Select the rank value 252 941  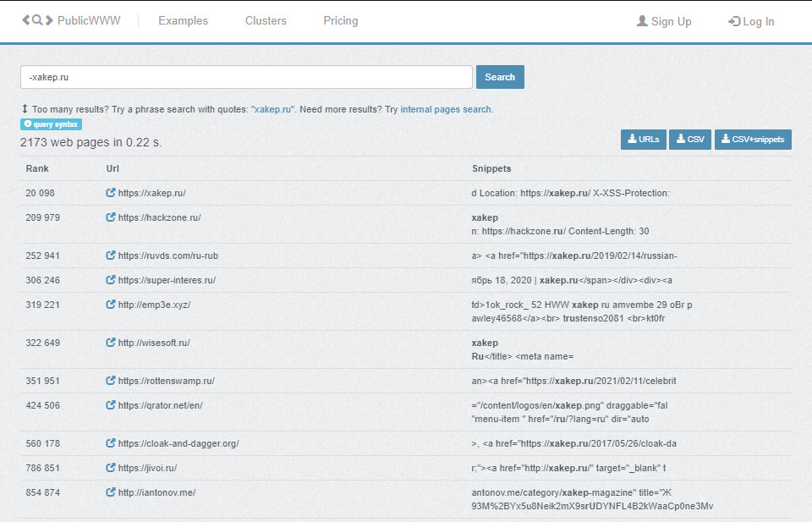click(x=42, y=256)
